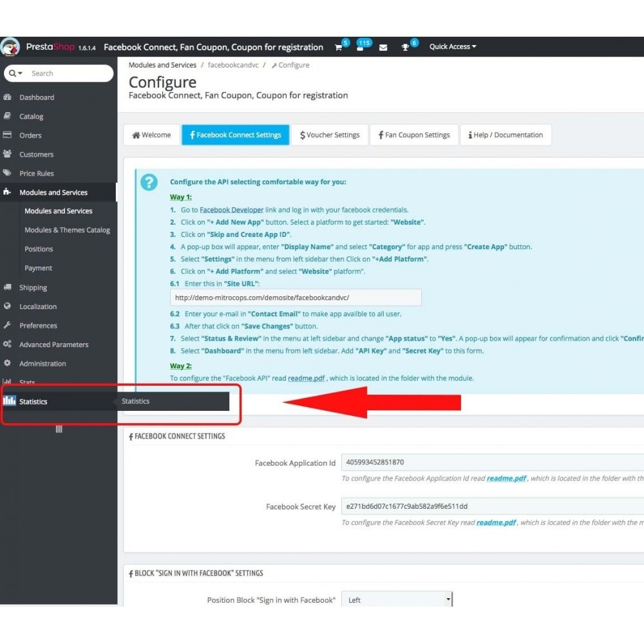Open Price Rules in the sidebar
The width and height of the screenshot is (644, 644).
pyautogui.click(x=37, y=173)
